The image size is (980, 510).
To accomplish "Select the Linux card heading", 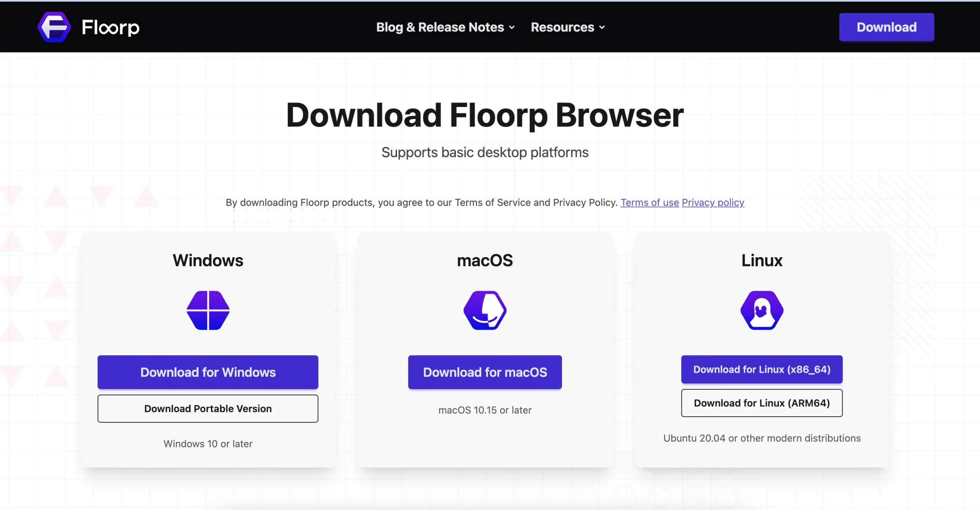I will pyautogui.click(x=762, y=261).
